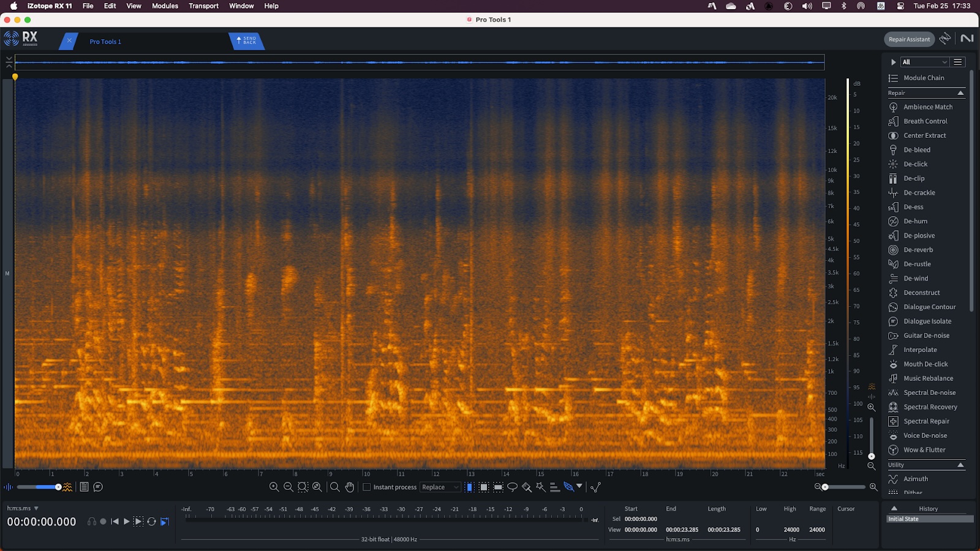Screen dimensions: 980x551
Task: Open the All module filter dropdown
Action: [924, 62]
